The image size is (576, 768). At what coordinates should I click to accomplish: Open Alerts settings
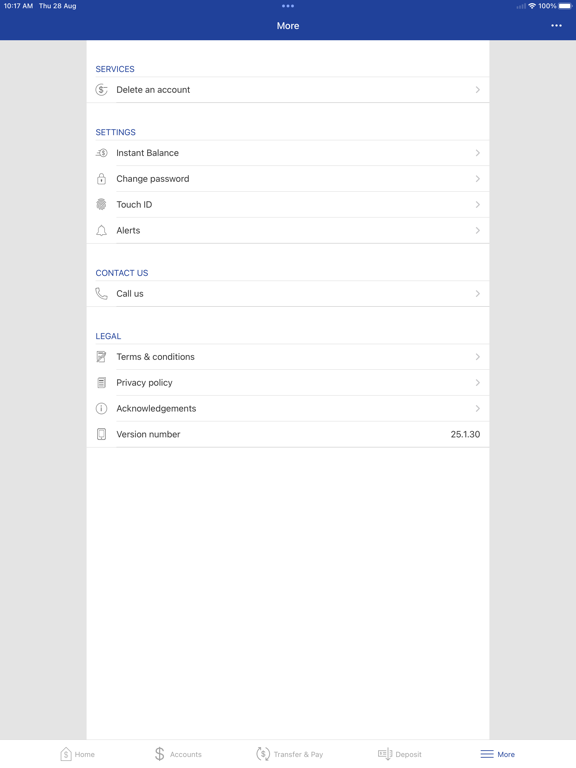(288, 231)
